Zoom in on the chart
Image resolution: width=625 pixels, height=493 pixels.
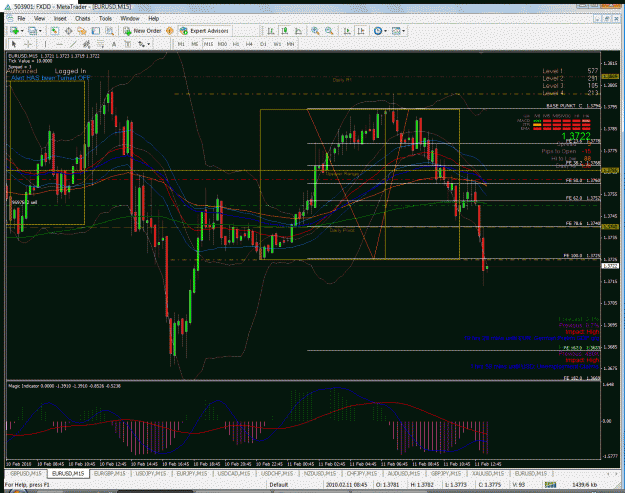[315, 31]
